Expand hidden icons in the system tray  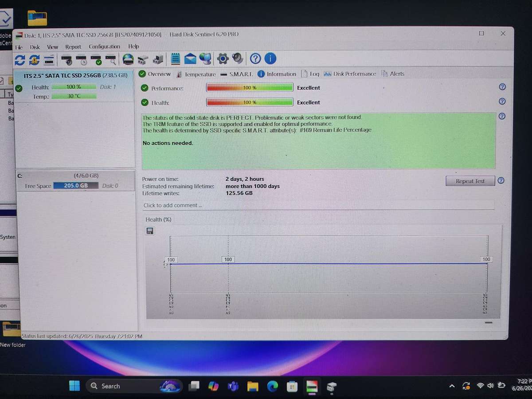point(451,386)
